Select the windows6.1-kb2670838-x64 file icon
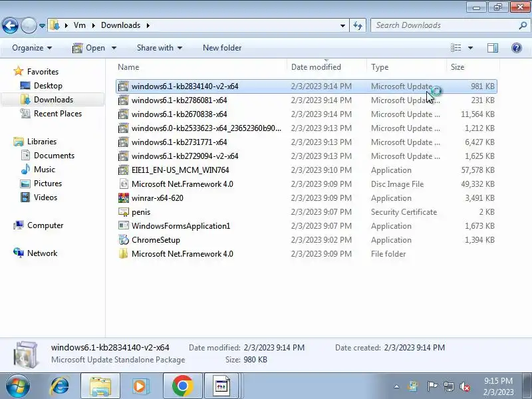 pyautogui.click(x=124, y=114)
